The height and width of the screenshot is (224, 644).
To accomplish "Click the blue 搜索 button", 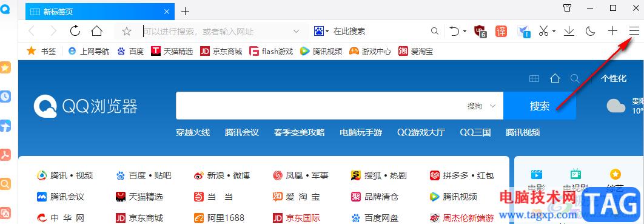I will click(x=540, y=106).
